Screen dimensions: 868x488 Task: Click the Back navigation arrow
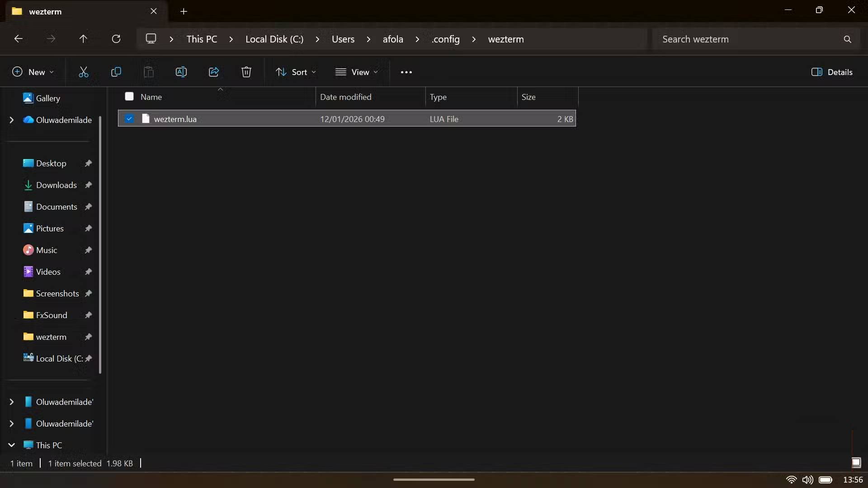19,39
